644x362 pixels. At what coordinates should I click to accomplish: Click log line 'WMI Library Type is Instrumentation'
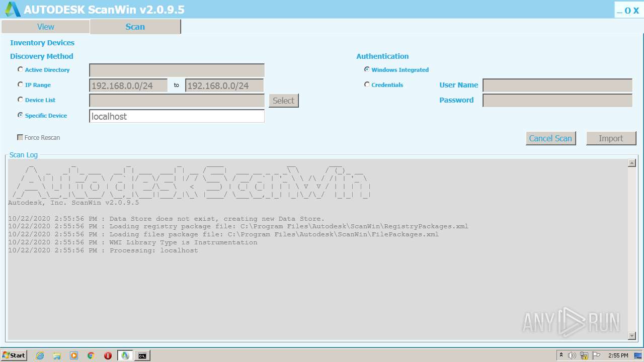(133, 242)
